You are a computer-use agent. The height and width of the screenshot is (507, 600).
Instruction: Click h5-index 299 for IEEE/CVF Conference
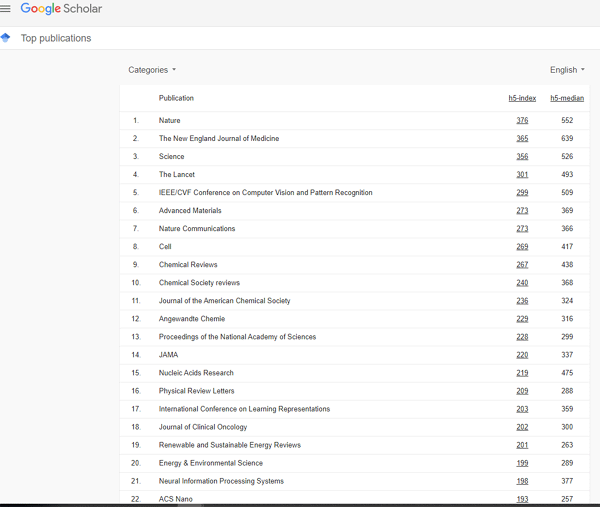pos(522,193)
